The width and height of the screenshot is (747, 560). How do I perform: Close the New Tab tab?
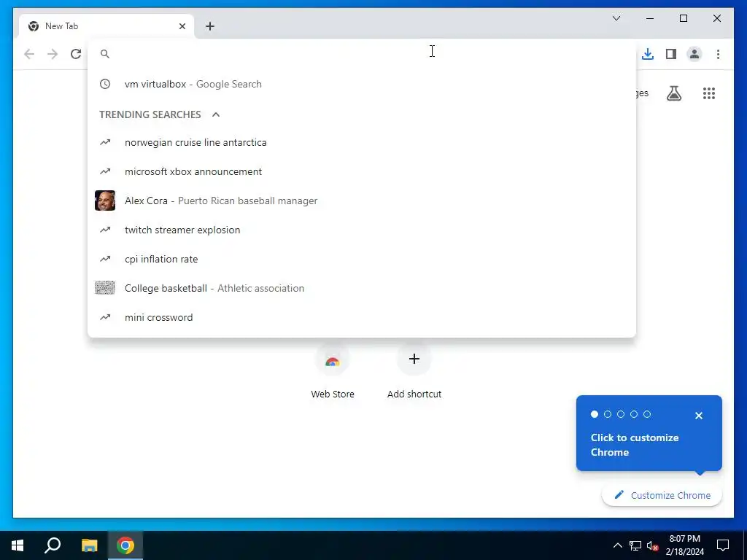[182, 26]
